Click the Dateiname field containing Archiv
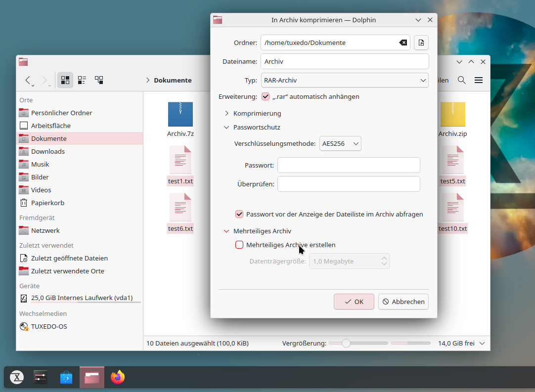The image size is (535, 392). pos(345,61)
